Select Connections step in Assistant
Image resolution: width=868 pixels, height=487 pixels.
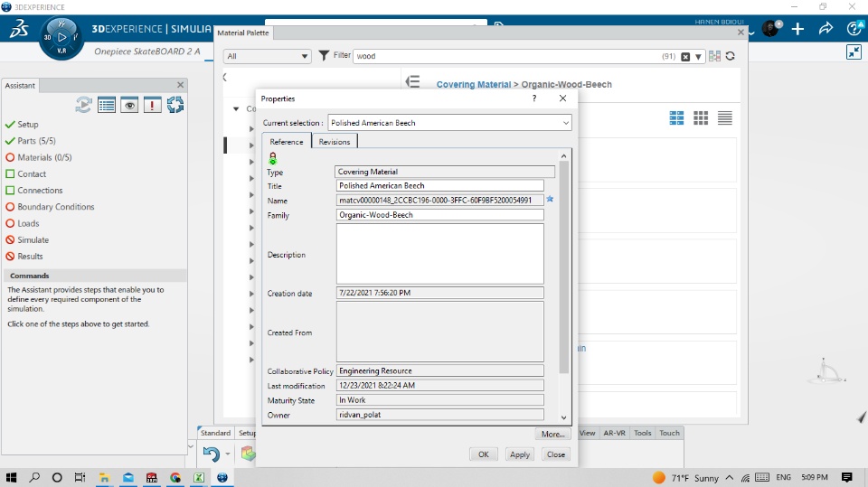pos(40,191)
